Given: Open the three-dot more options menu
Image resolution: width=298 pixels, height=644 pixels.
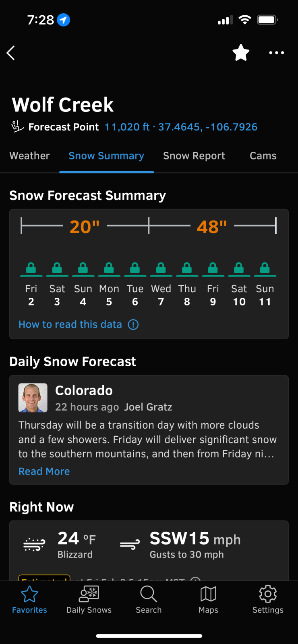Looking at the screenshot, I should [x=277, y=53].
